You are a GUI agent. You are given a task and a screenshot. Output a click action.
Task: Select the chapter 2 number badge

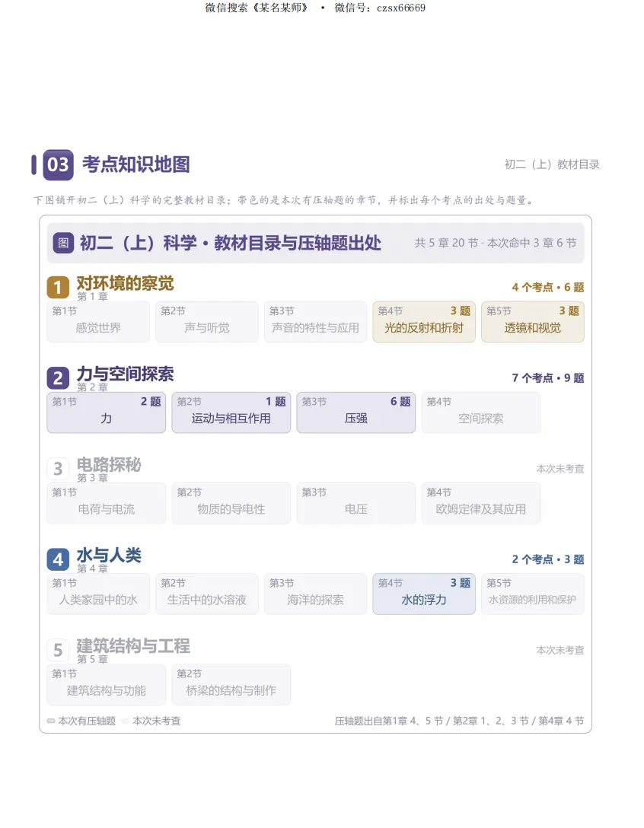58,378
